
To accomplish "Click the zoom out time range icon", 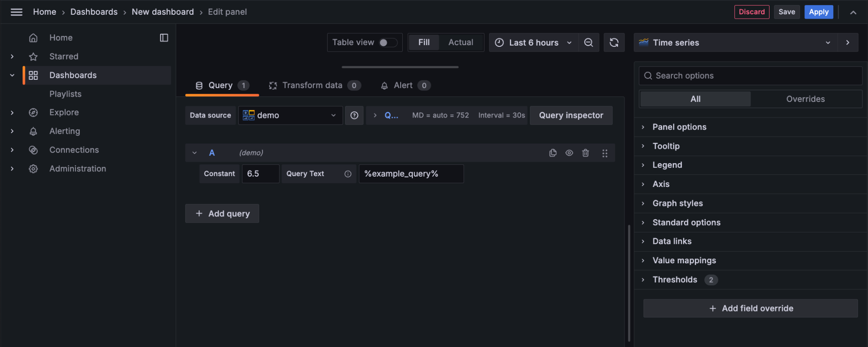I will point(589,43).
